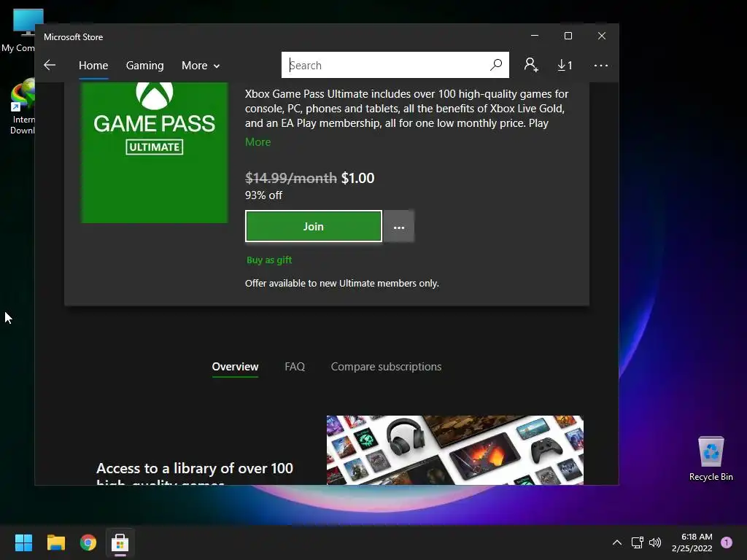Image resolution: width=747 pixels, height=560 pixels.
Task: Go back with the back arrow
Action: 50,65
